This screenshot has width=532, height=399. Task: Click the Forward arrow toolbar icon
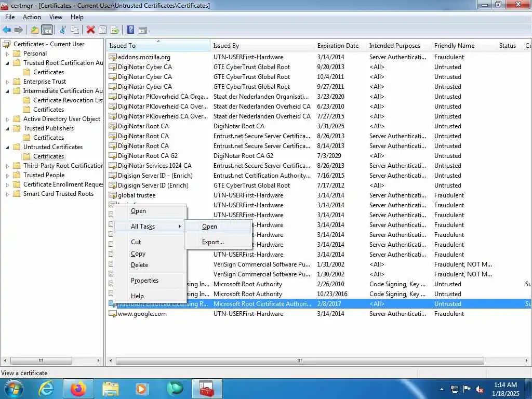click(19, 30)
